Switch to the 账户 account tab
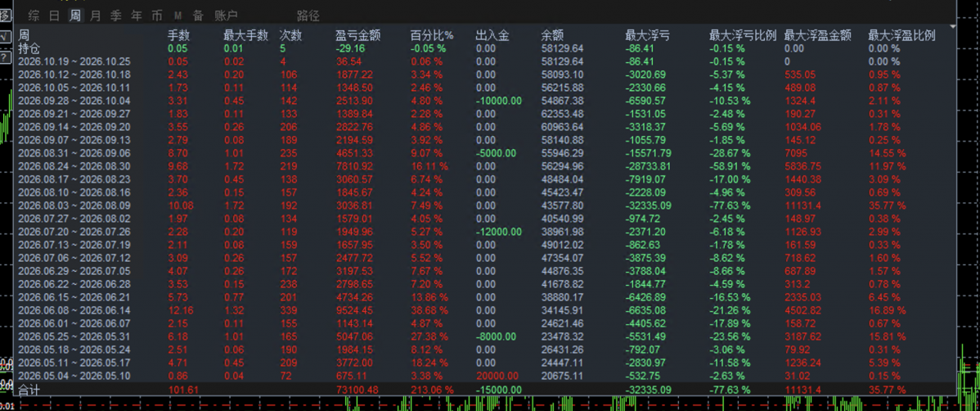980x411 pixels. pyautogui.click(x=226, y=15)
